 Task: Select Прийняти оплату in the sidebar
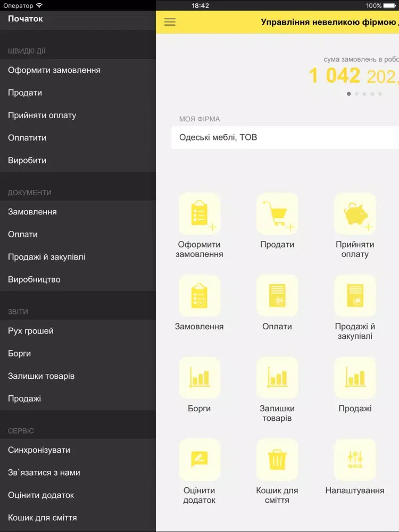click(78, 115)
